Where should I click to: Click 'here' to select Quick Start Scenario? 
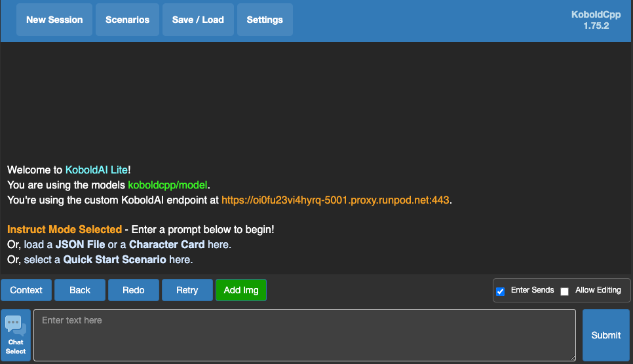click(x=180, y=259)
